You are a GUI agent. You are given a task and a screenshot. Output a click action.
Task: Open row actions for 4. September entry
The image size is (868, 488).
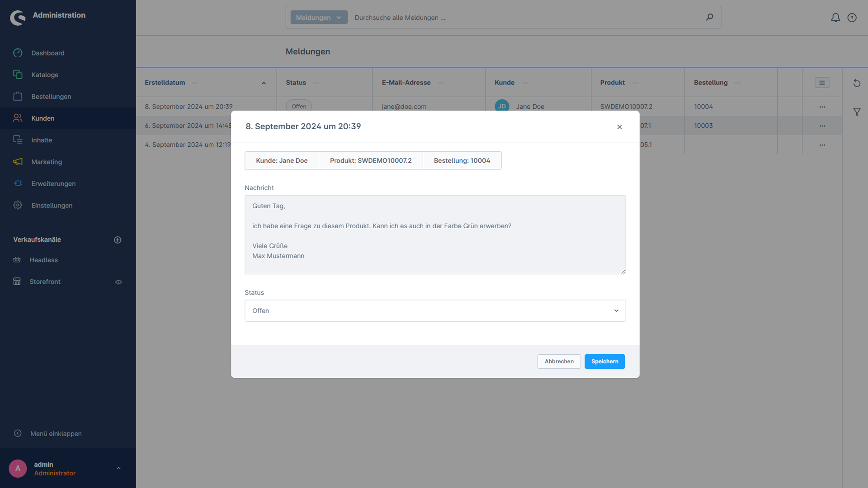click(x=822, y=145)
